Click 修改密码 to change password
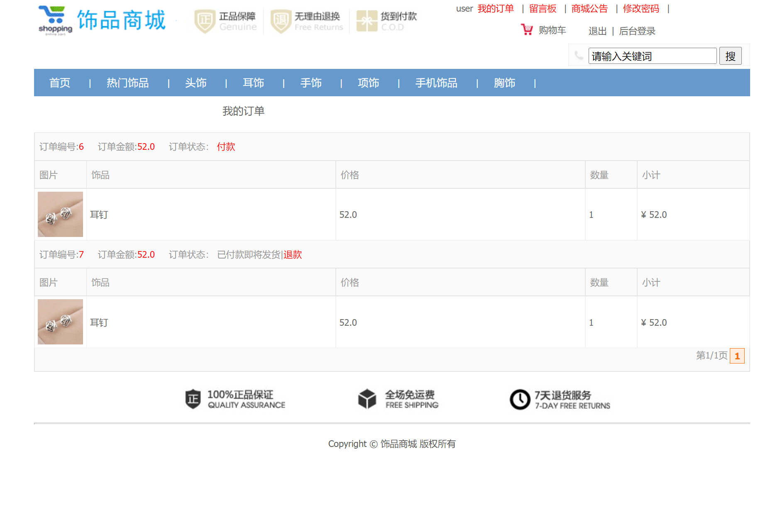 point(641,9)
